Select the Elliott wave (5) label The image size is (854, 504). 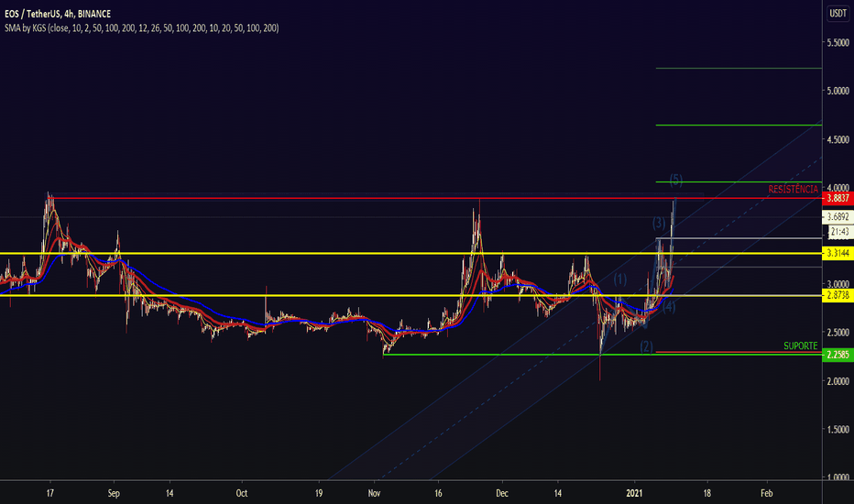pos(676,180)
